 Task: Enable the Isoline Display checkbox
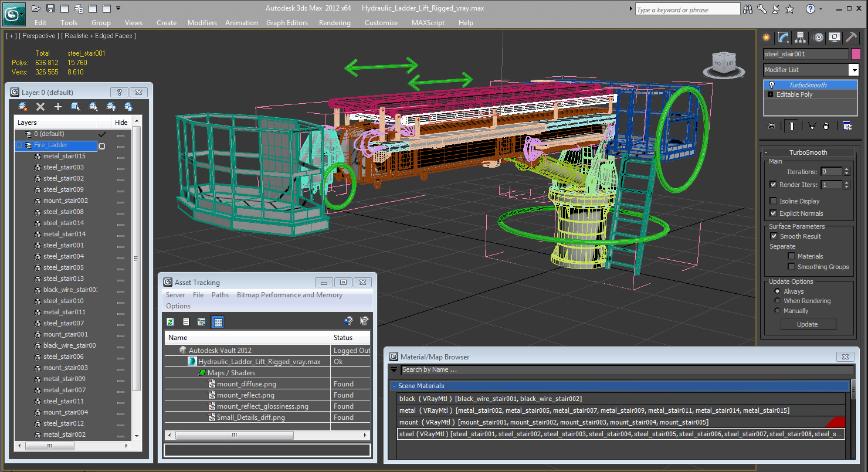coord(774,201)
